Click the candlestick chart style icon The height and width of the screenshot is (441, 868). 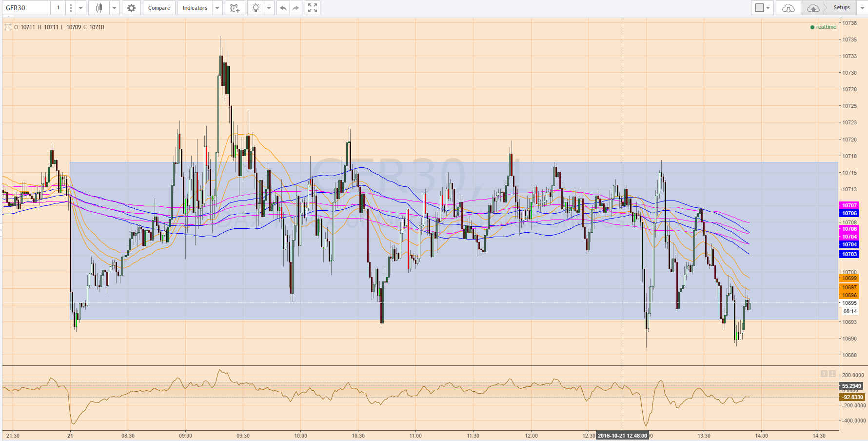point(99,8)
